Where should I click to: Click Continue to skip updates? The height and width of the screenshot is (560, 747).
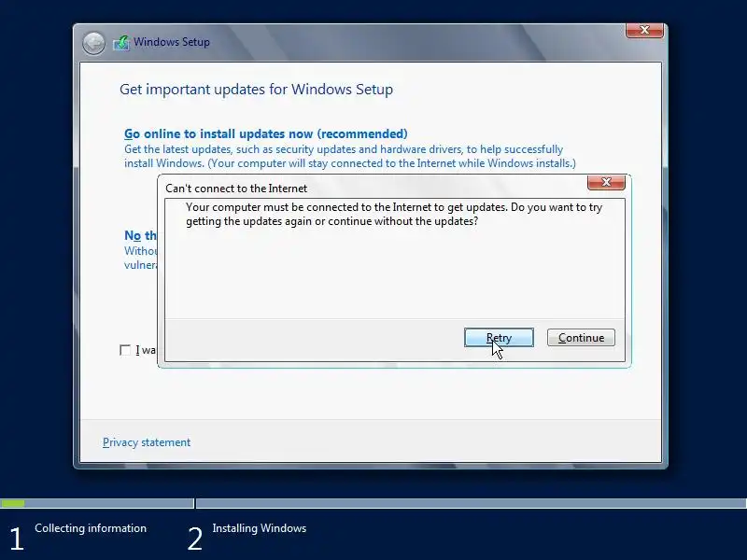(x=581, y=338)
